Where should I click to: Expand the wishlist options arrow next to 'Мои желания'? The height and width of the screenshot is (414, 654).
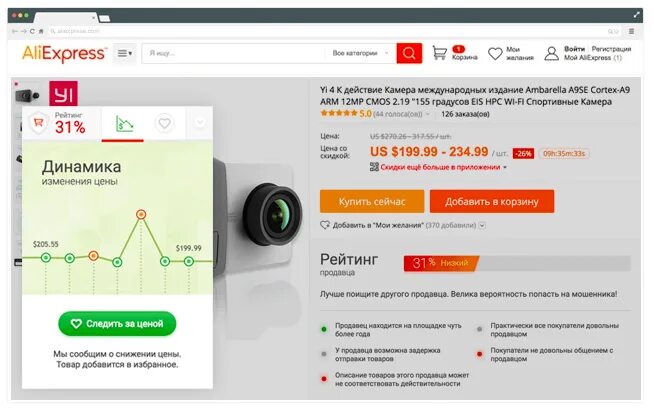pyautogui.click(x=482, y=225)
